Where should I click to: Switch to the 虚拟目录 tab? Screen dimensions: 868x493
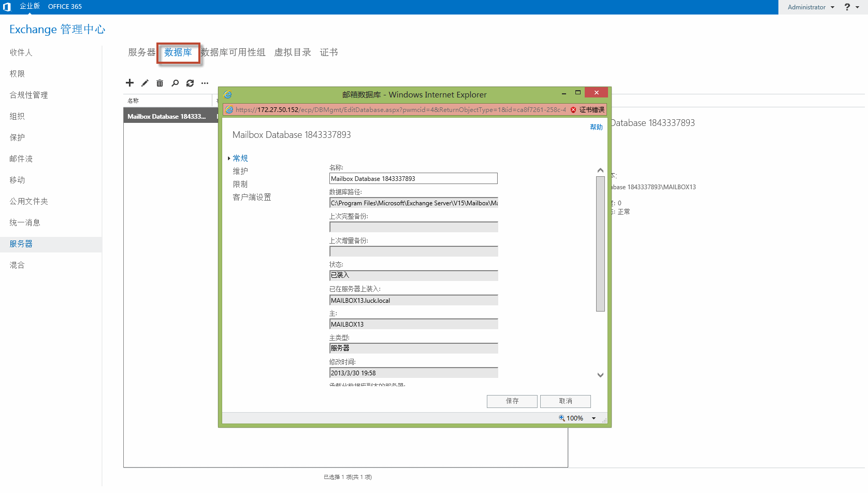click(x=293, y=52)
